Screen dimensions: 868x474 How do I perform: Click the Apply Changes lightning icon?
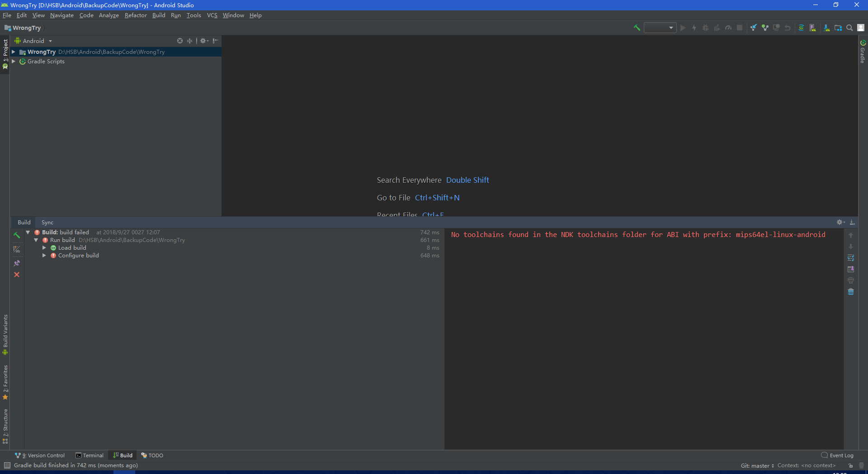tap(694, 28)
